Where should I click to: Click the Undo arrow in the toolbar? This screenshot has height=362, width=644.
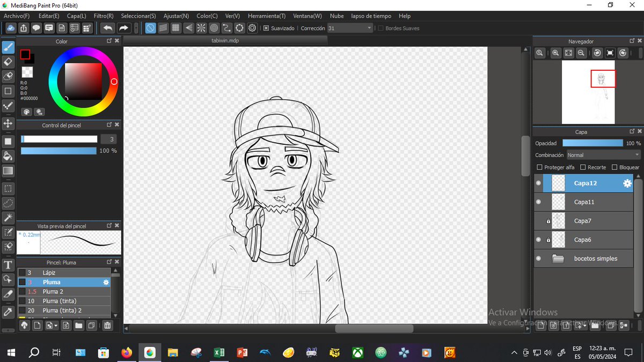(108, 28)
